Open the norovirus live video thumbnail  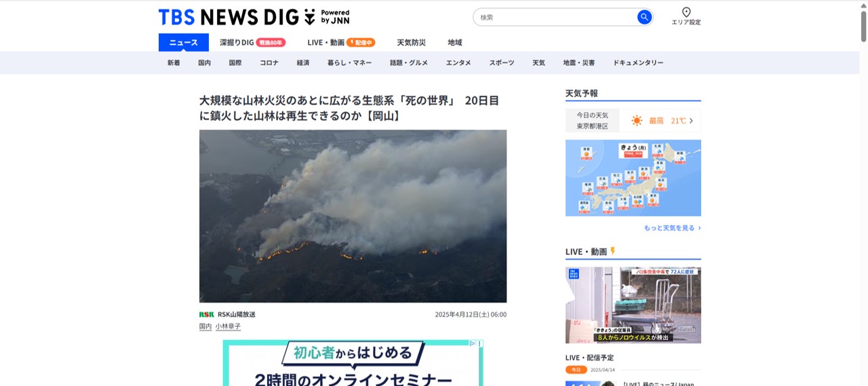tap(633, 305)
